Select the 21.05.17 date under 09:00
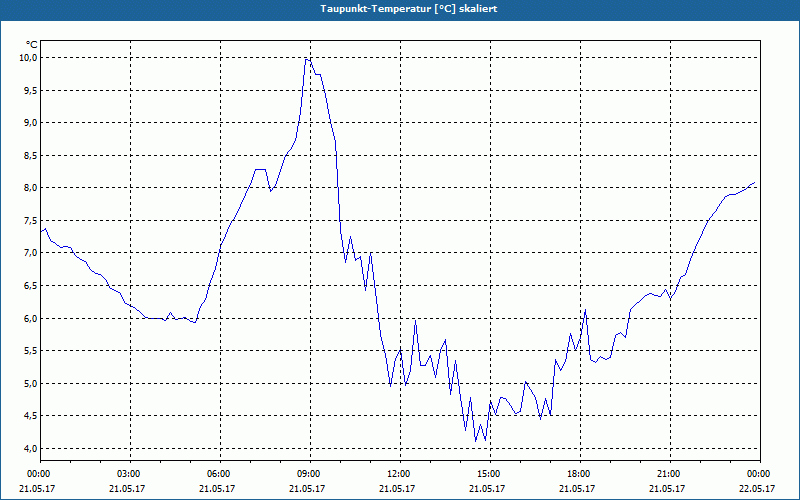The height and width of the screenshot is (500, 800). [x=307, y=488]
